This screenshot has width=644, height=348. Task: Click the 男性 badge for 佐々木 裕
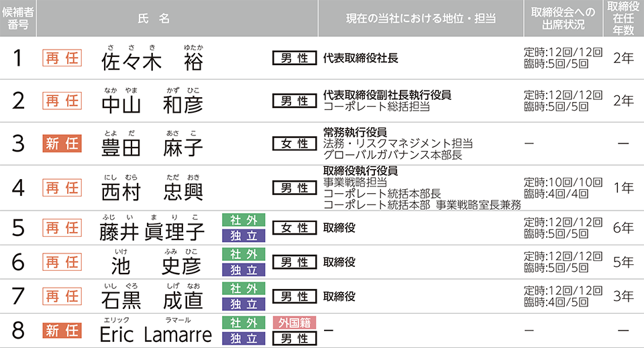pos(294,58)
